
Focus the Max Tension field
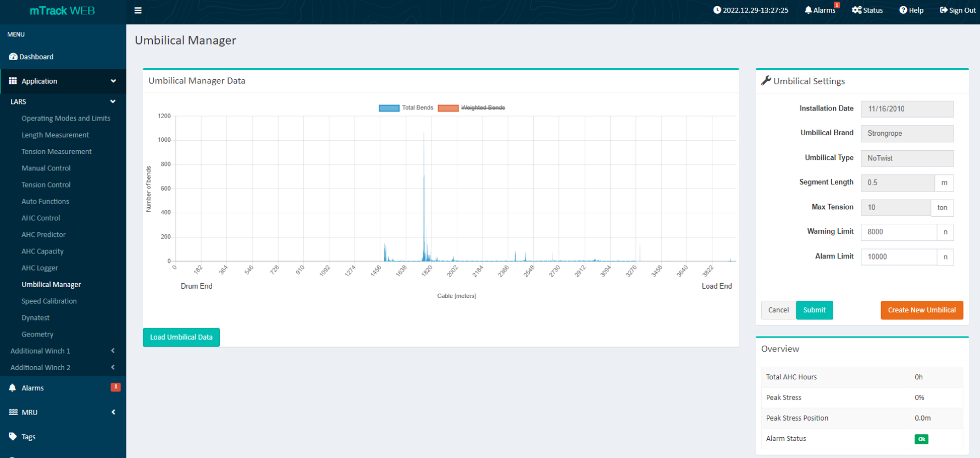(896, 207)
